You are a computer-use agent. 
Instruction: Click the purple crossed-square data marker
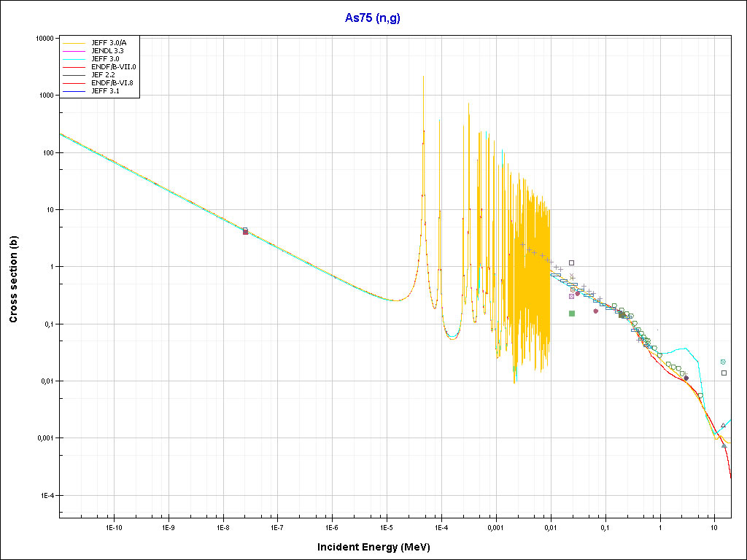(572, 296)
